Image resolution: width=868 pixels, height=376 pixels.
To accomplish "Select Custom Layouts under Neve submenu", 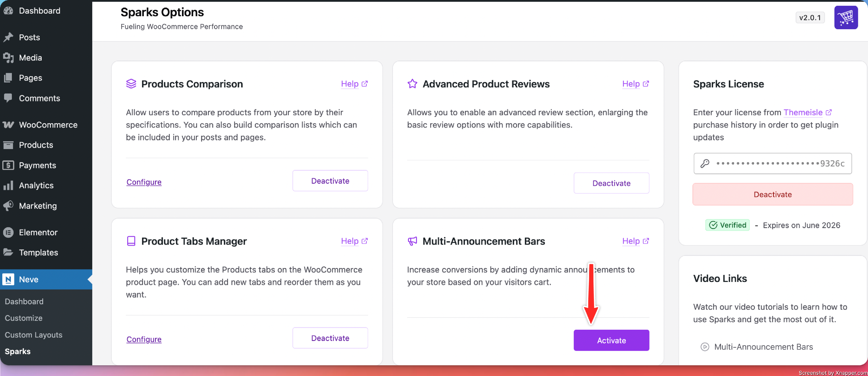I will pyautogui.click(x=33, y=335).
